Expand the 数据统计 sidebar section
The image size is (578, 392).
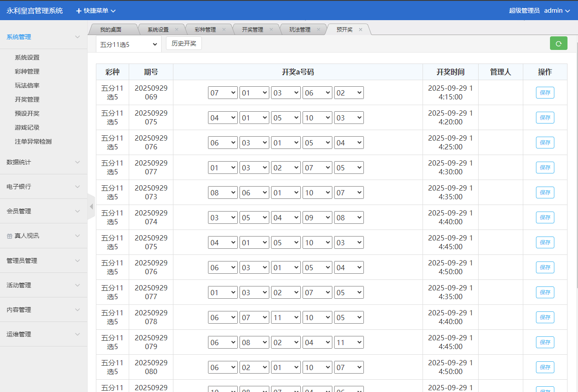(x=43, y=162)
